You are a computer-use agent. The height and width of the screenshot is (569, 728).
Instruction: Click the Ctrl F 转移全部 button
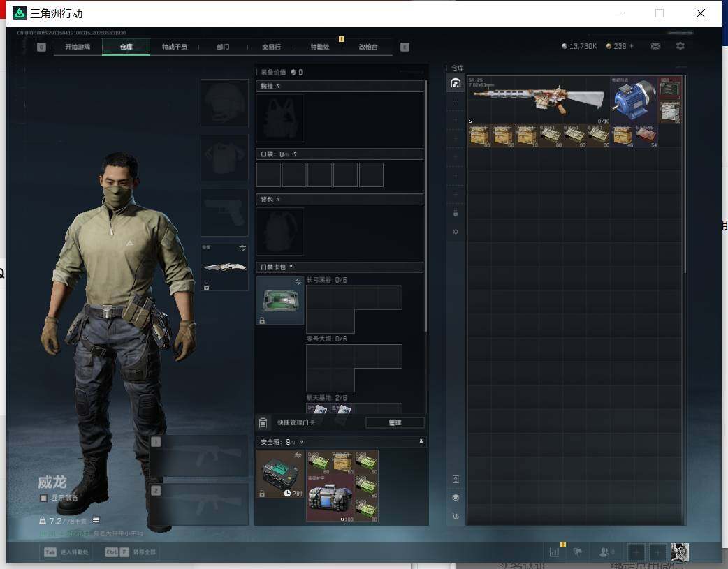pyautogui.click(x=131, y=552)
